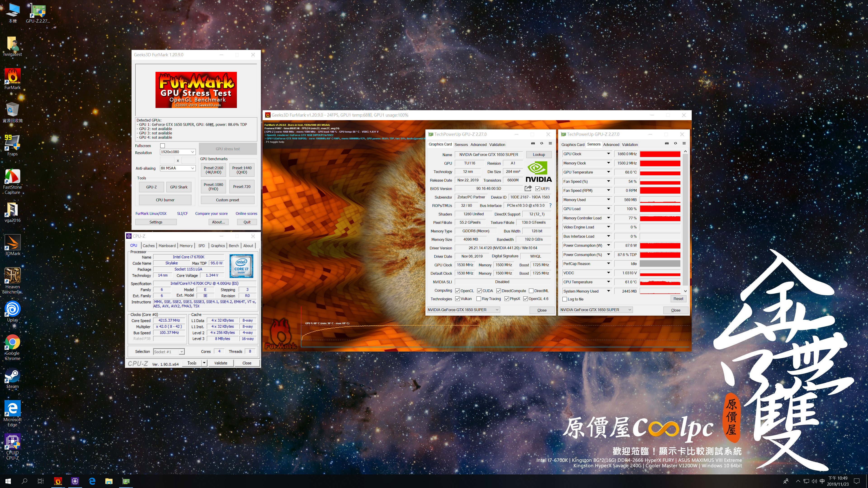Click the refresh icon in GPU-Z Graphics Card window
The image size is (868, 488).
[542, 143]
